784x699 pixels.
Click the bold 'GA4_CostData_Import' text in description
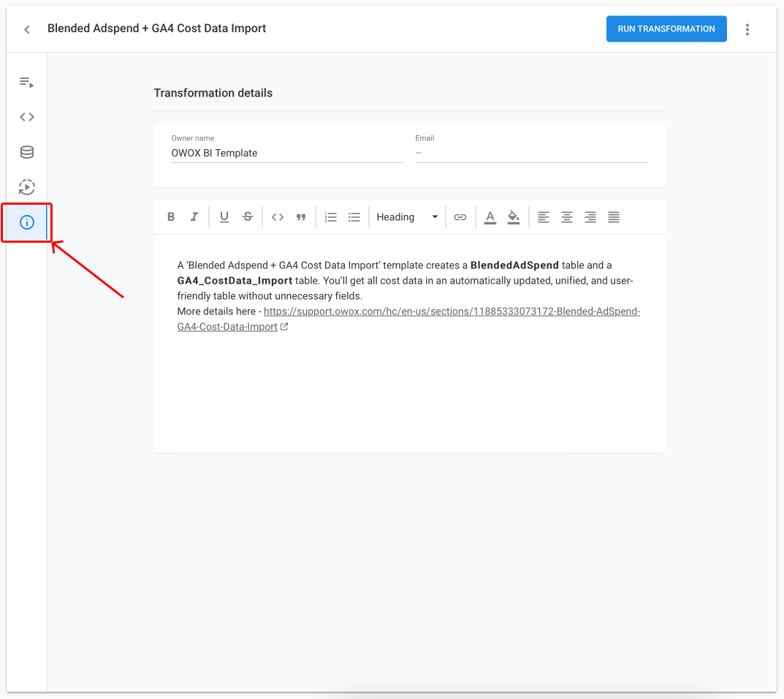point(235,281)
